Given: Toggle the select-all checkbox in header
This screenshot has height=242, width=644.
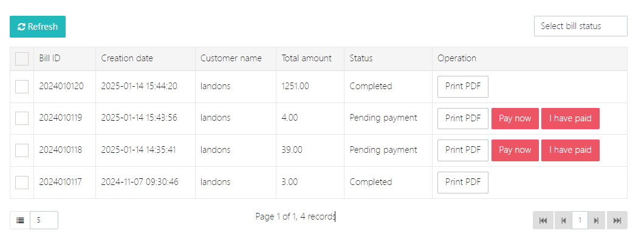Looking at the screenshot, I should pyautogui.click(x=22, y=59).
